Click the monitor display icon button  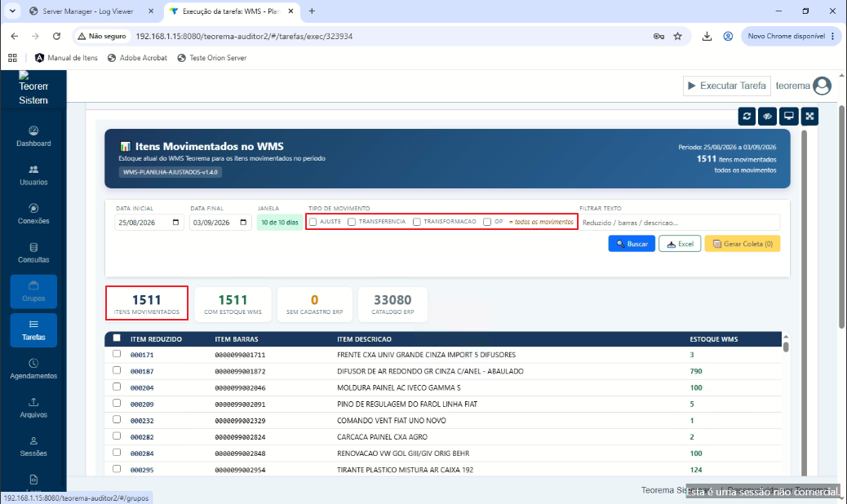click(789, 116)
